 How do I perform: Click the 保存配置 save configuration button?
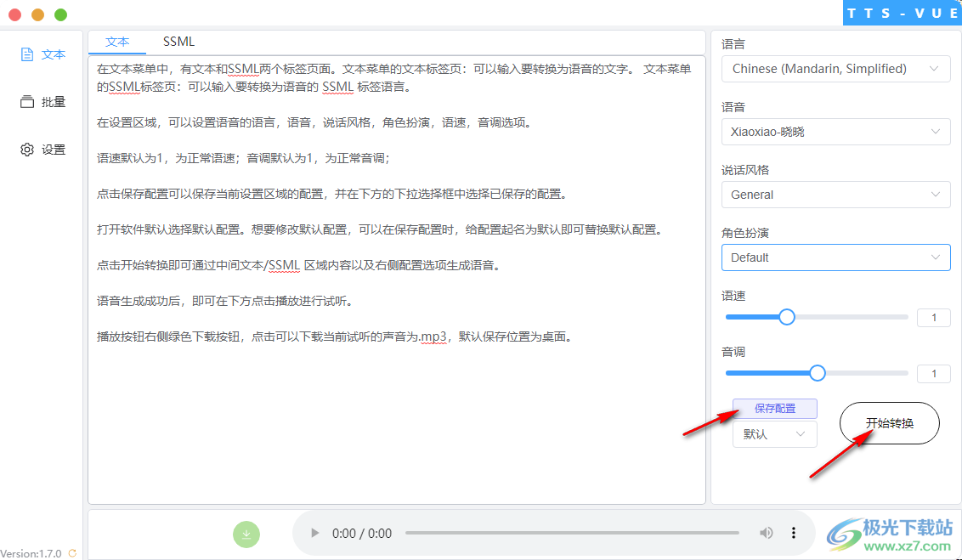click(774, 408)
